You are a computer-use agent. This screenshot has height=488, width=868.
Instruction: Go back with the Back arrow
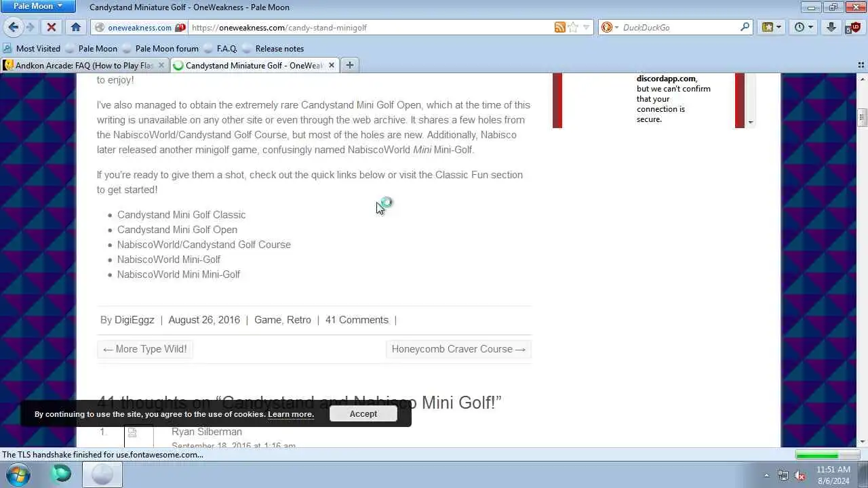(x=13, y=27)
